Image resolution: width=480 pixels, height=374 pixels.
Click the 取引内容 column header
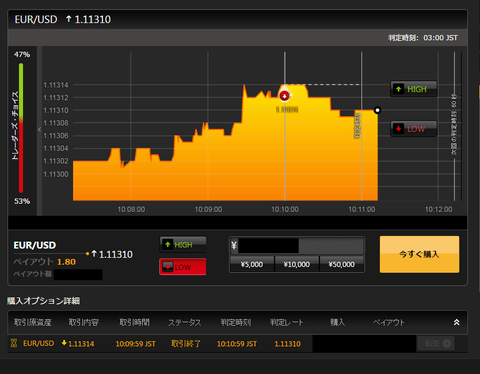point(84,322)
